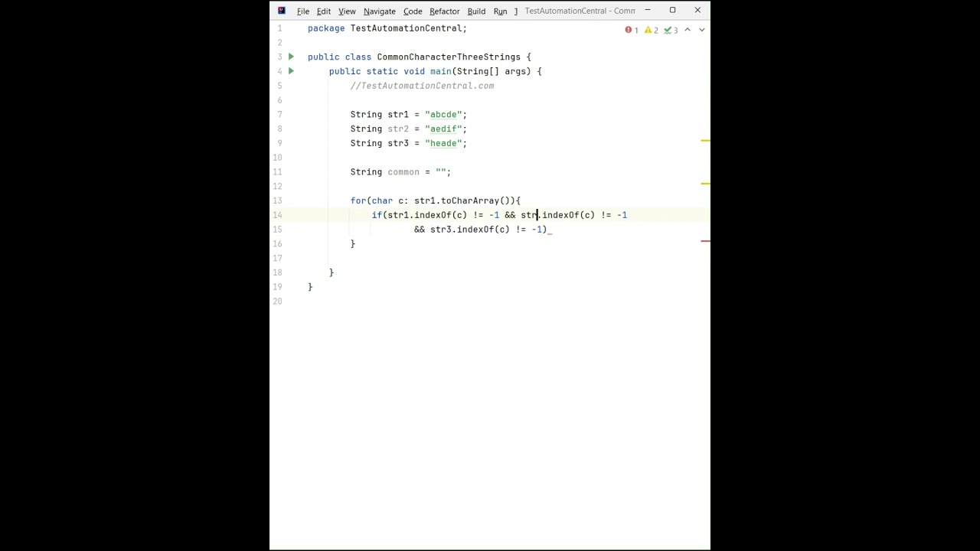The height and width of the screenshot is (551, 980).
Task: Open the Navigate menu
Action: click(380, 11)
